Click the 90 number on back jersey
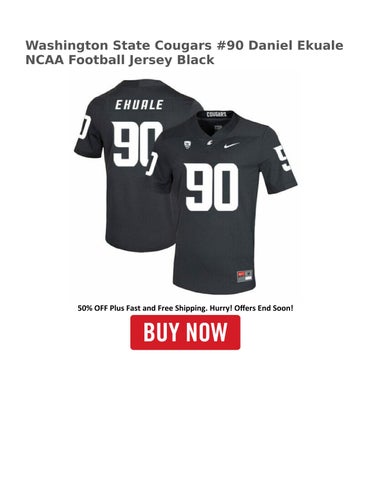Screen dimensions: 371x480 click(133, 144)
